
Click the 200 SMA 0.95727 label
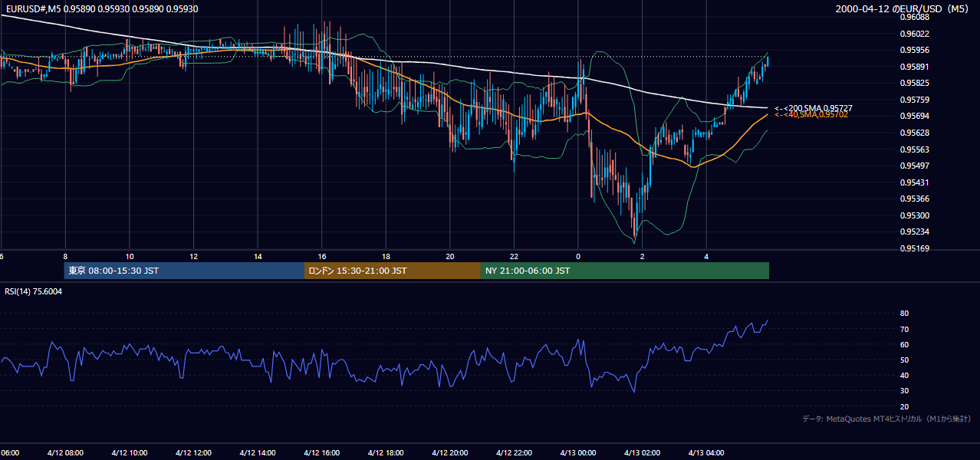click(x=814, y=108)
